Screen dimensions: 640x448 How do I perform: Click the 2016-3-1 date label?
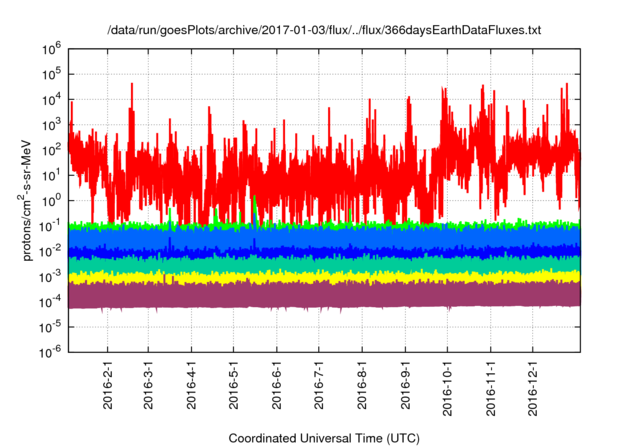[148, 385]
